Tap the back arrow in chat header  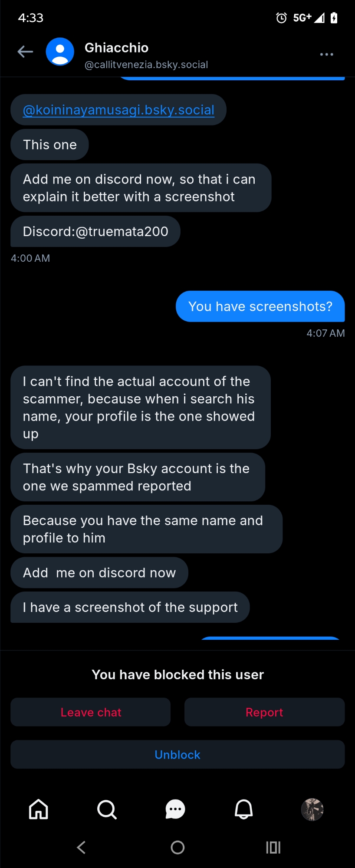coord(25,52)
